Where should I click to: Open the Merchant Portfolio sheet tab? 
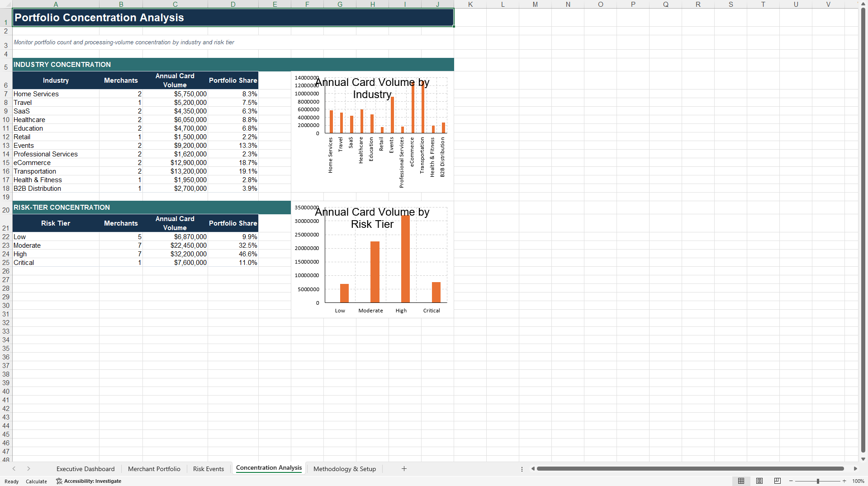click(x=154, y=469)
